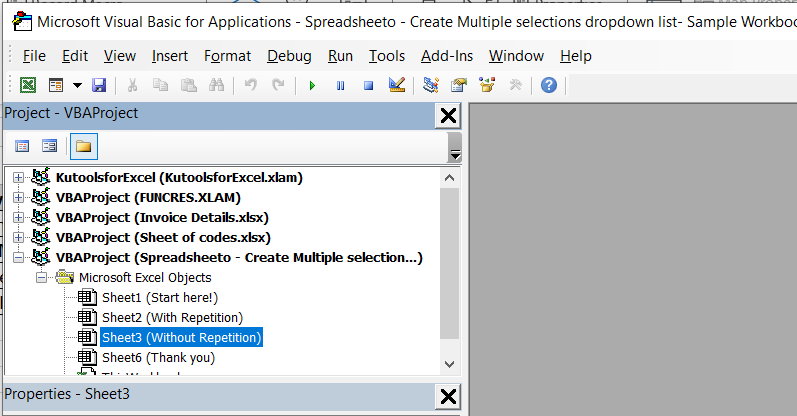The height and width of the screenshot is (416, 797).
Task: Open the Add-Ins menu
Action: click(447, 56)
